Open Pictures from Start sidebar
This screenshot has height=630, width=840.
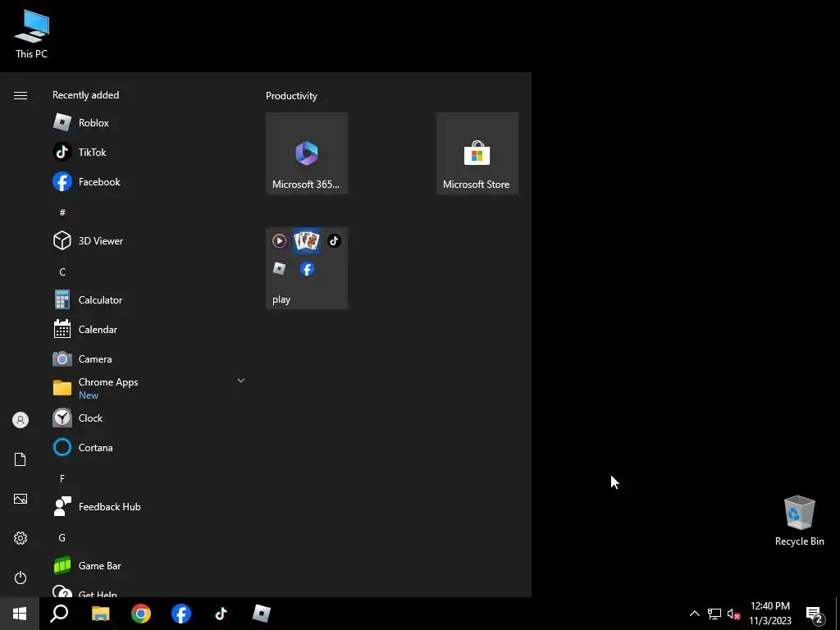click(21, 499)
